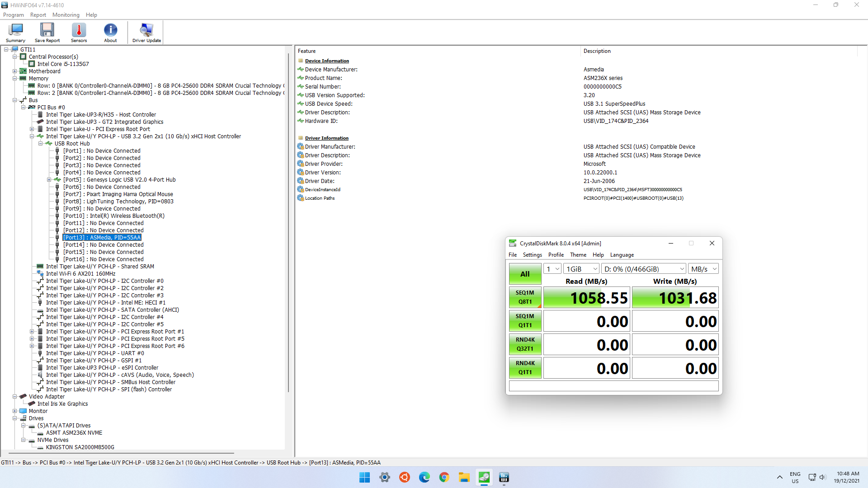
Task: Select Port7 Pixart Imaging Optical Mouse
Action: click(x=118, y=194)
